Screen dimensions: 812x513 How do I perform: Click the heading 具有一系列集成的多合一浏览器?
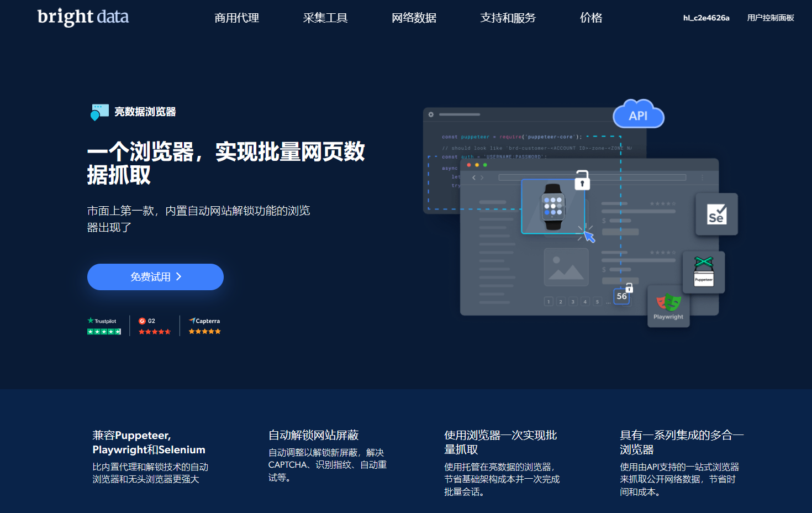682,442
